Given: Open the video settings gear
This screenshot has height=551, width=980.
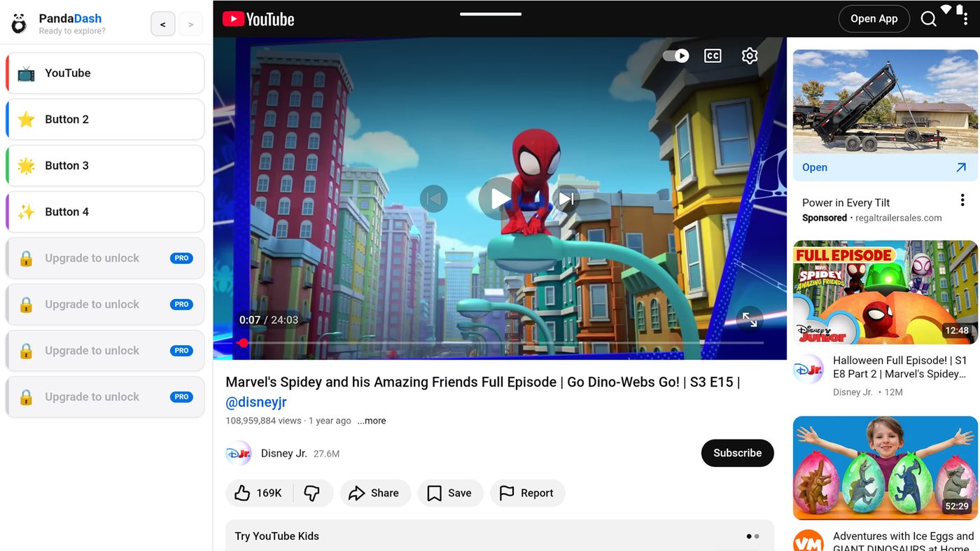Looking at the screenshot, I should click(x=750, y=56).
